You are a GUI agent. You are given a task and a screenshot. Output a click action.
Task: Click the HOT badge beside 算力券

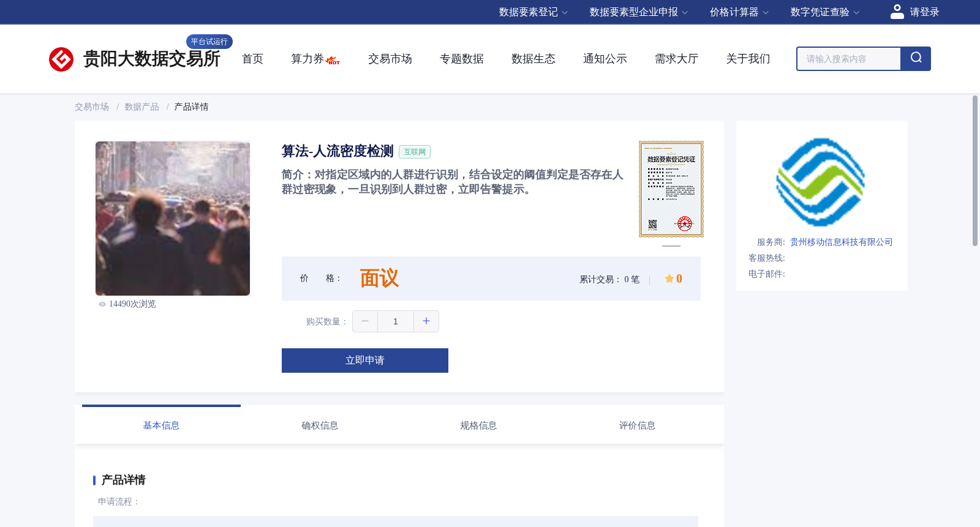click(333, 61)
